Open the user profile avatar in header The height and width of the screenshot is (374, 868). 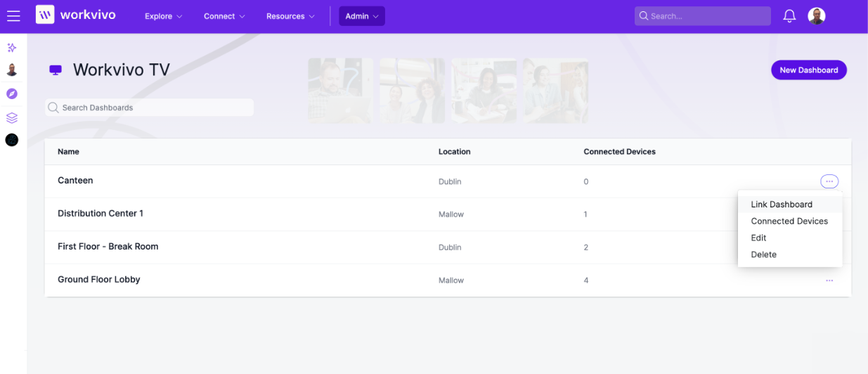[x=816, y=15]
